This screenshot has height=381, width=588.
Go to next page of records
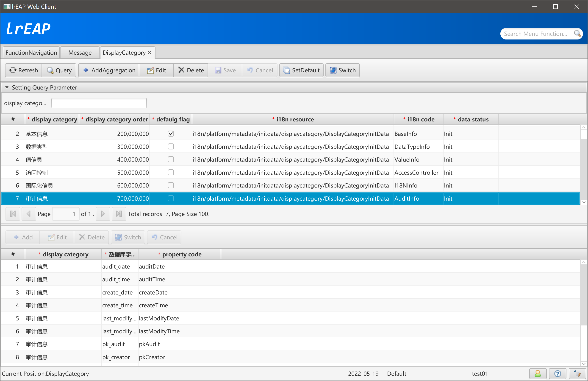click(x=103, y=214)
